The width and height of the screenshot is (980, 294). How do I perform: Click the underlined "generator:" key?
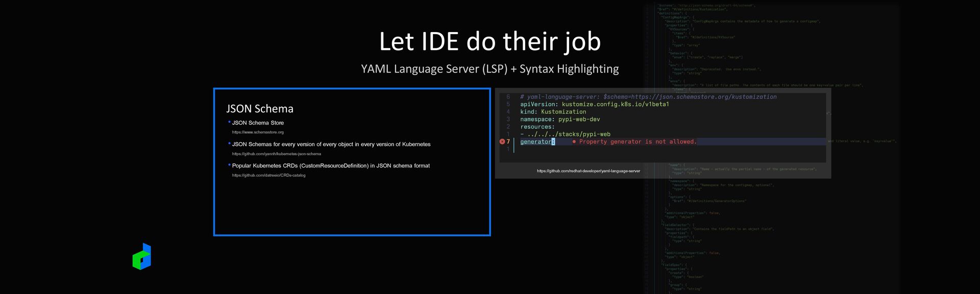pyautogui.click(x=537, y=142)
